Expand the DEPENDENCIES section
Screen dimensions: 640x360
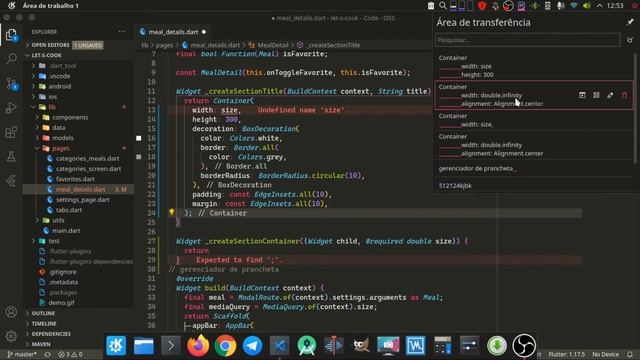(51, 333)
